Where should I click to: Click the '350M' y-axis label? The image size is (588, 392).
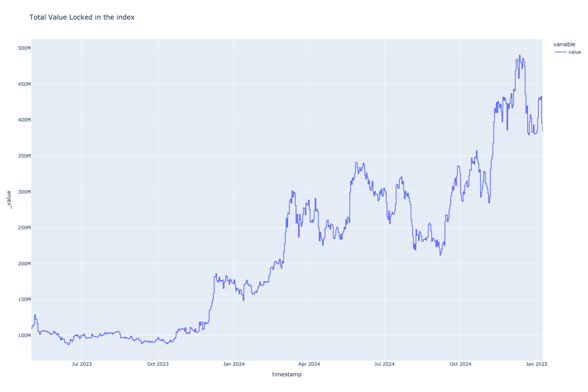[x=24, y=156]
